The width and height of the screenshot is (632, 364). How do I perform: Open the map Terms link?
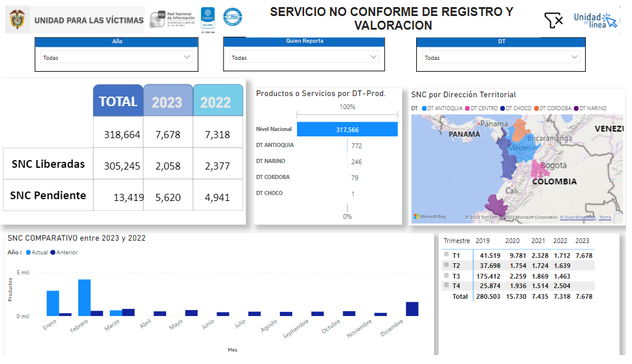point(605,218)
